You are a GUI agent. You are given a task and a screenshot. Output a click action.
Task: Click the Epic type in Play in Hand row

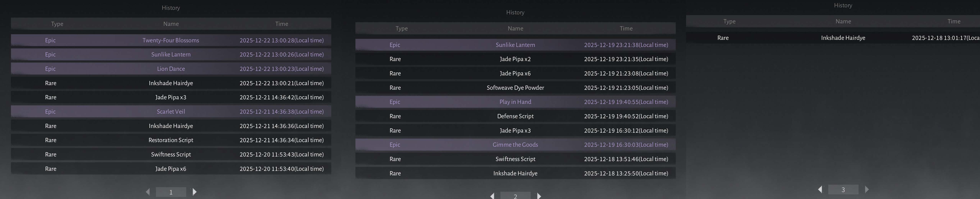coord(395,102)
